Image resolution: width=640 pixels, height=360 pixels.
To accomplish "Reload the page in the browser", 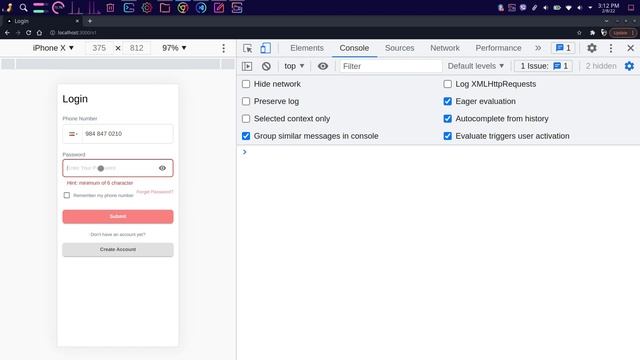I will pos(29,33).
